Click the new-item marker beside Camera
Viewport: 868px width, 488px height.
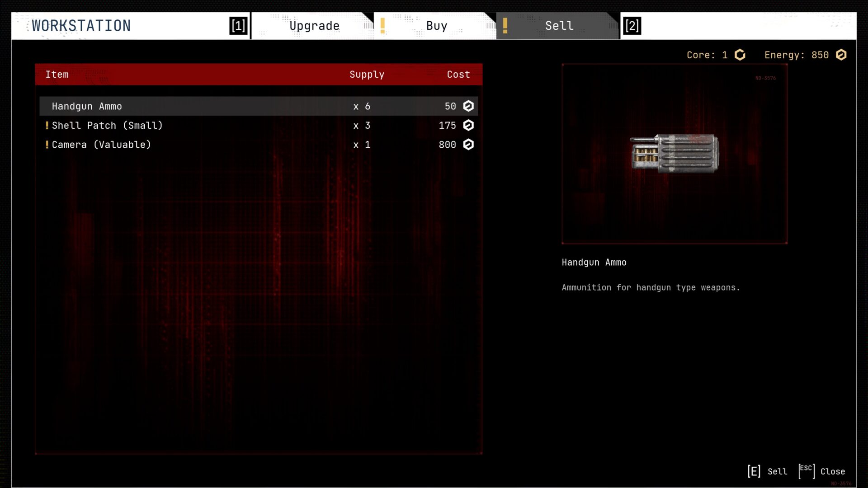(x=47, y=145)
